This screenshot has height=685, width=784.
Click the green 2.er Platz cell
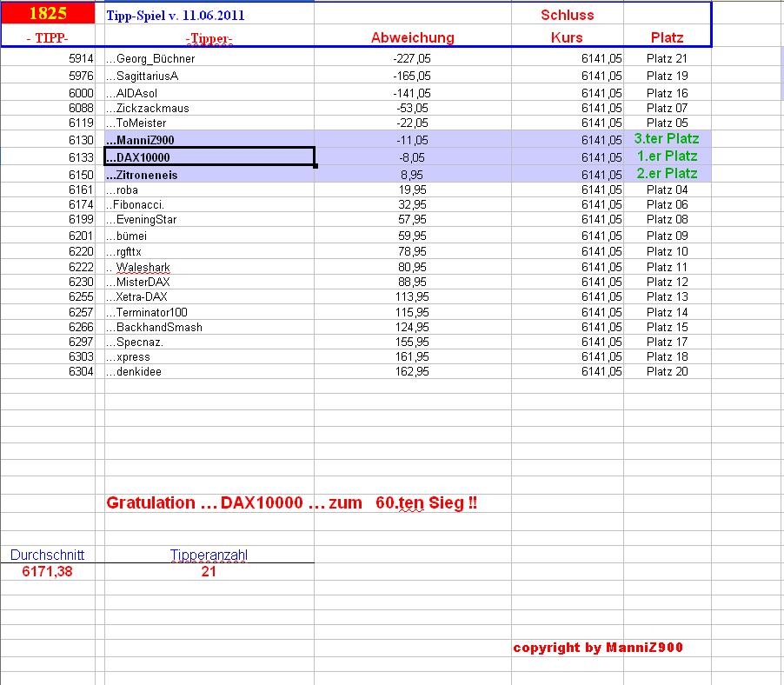pos(667,174)
